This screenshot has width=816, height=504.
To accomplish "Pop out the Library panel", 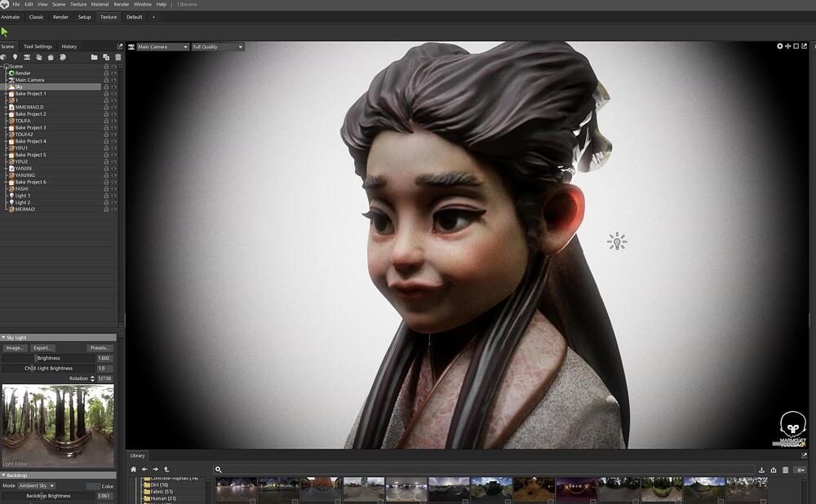I will tap(804, 456).
